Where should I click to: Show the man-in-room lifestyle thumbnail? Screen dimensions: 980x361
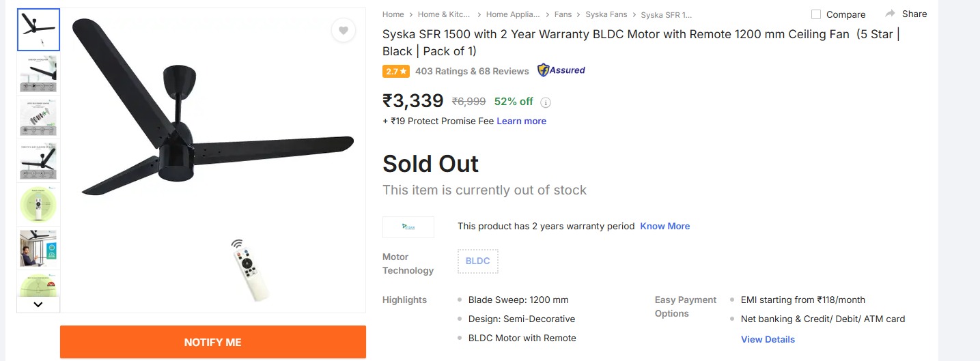pyautogui.click(x=38, y=248)
